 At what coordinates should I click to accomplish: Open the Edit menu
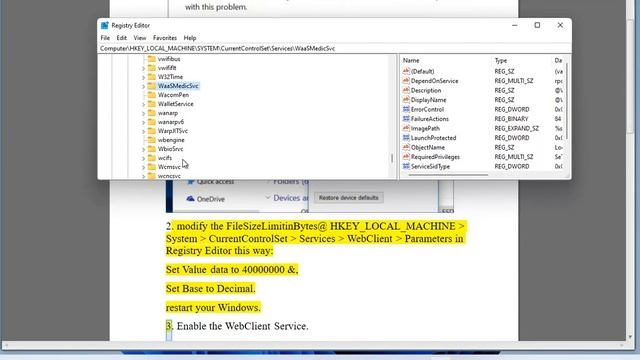122,38
